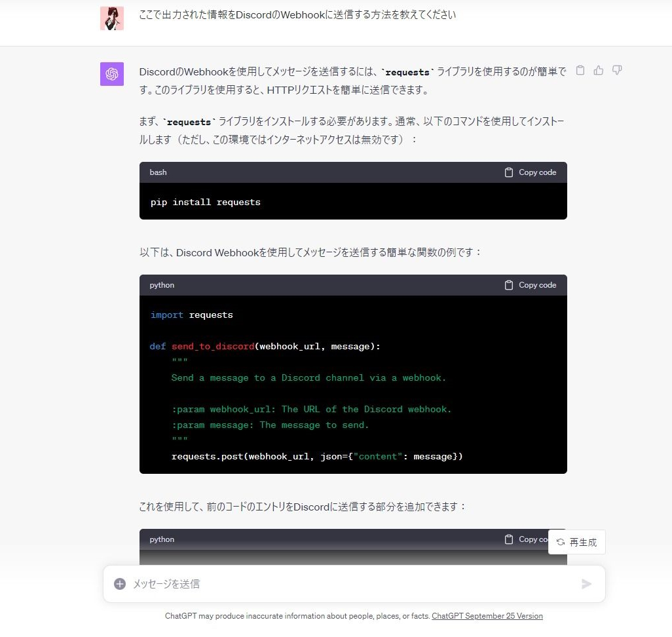Give the response a thumbs down

(x=616, y=70)
